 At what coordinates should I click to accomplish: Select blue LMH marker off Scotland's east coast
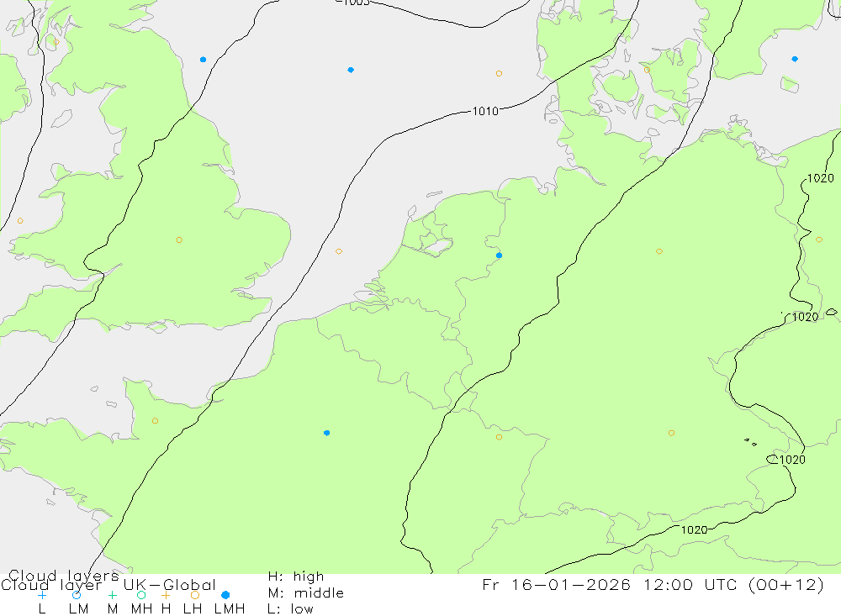203,60
